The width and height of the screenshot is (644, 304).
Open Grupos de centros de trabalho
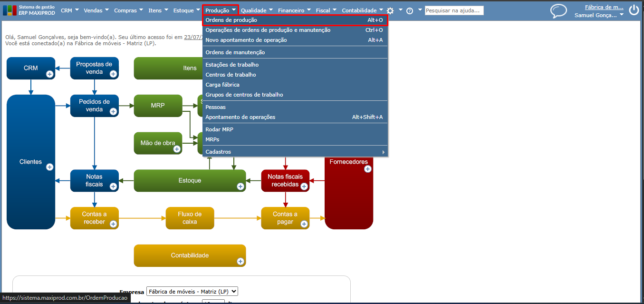tap(295, 95)
